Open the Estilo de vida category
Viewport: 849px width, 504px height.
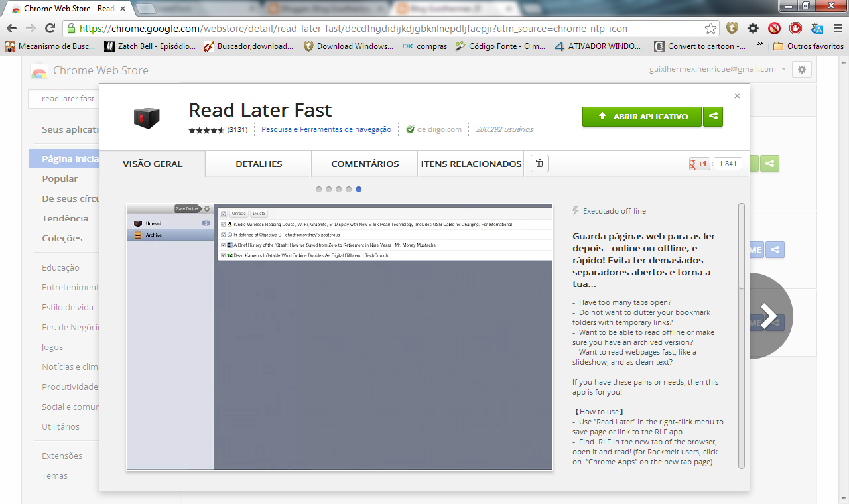pyautogui.click(x=68, y=307)
